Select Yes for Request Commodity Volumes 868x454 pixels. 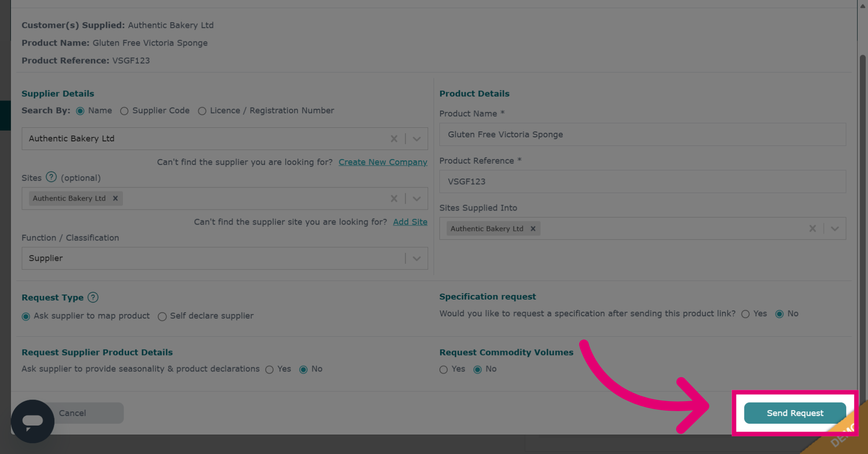[443, 370]
